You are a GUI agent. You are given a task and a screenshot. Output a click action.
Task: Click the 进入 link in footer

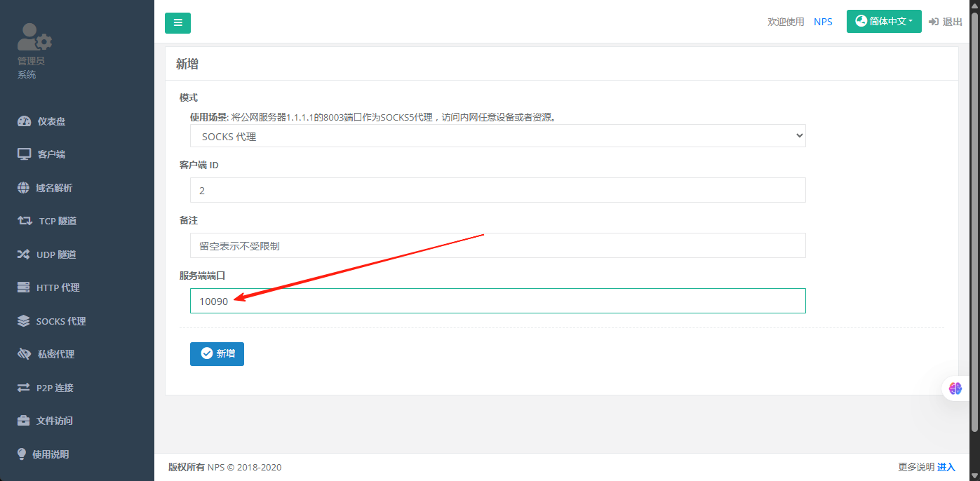point(946,467)
